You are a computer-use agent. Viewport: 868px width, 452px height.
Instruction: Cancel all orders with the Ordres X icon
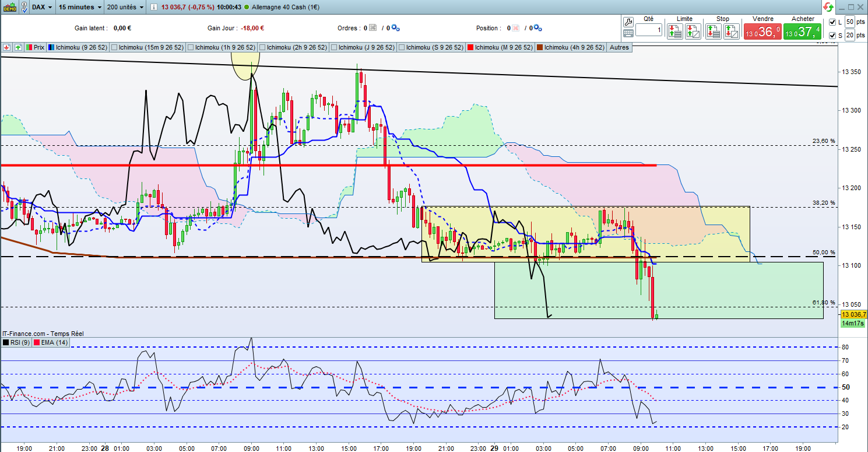click(373, 28)
